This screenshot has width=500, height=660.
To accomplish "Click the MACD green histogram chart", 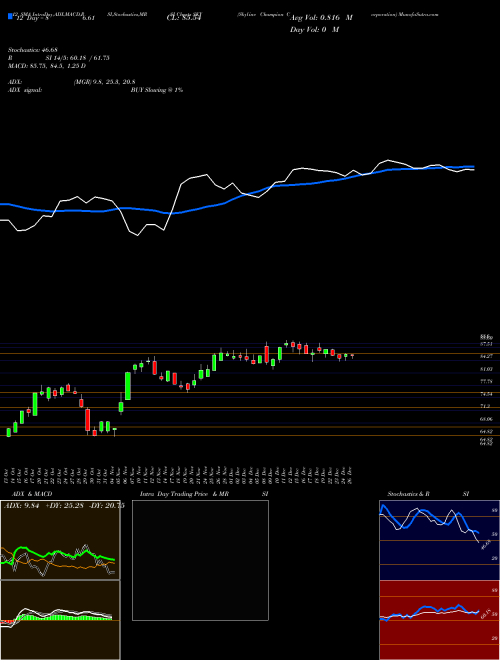I will 60,620.
